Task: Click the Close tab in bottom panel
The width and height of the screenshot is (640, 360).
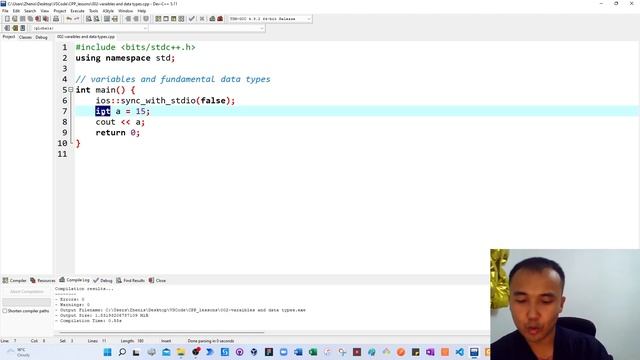Action: tap(158, 280)
